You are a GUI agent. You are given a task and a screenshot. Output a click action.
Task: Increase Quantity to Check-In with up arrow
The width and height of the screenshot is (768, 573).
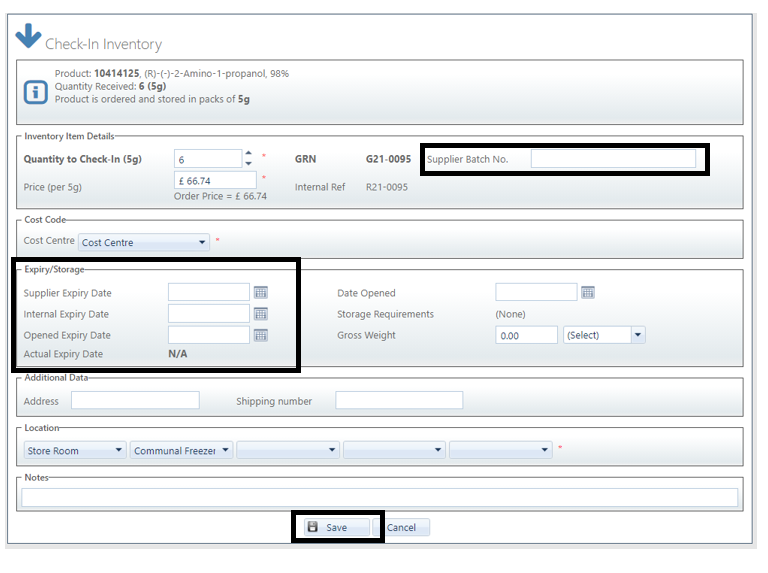point(249,153)
